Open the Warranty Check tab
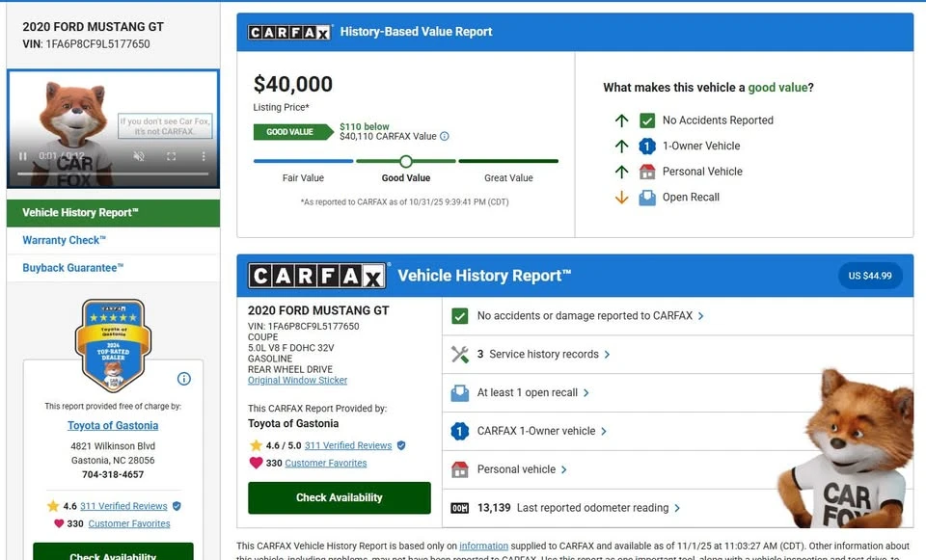 tap(114, 240)
